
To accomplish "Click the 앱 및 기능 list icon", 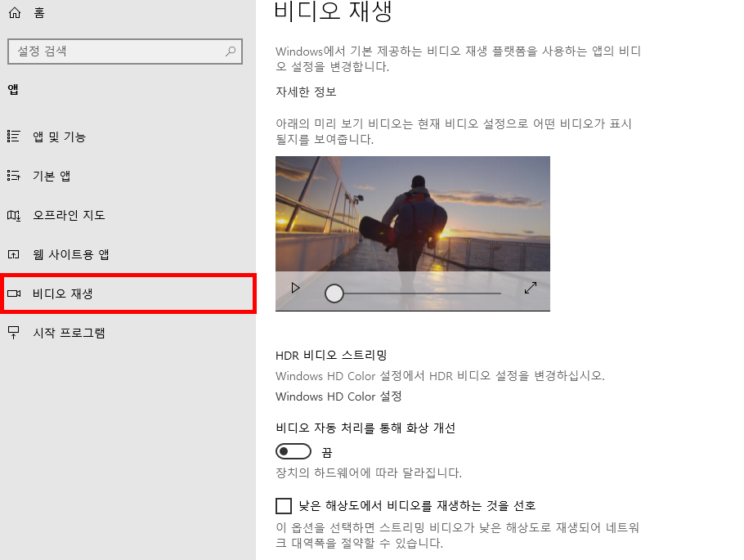I will [14, 137].
